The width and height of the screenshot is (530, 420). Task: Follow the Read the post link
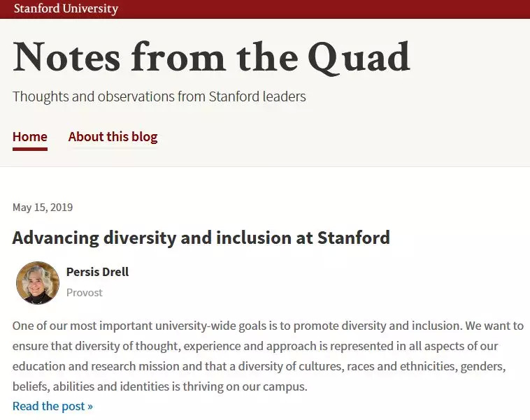[x=52, y=406]
